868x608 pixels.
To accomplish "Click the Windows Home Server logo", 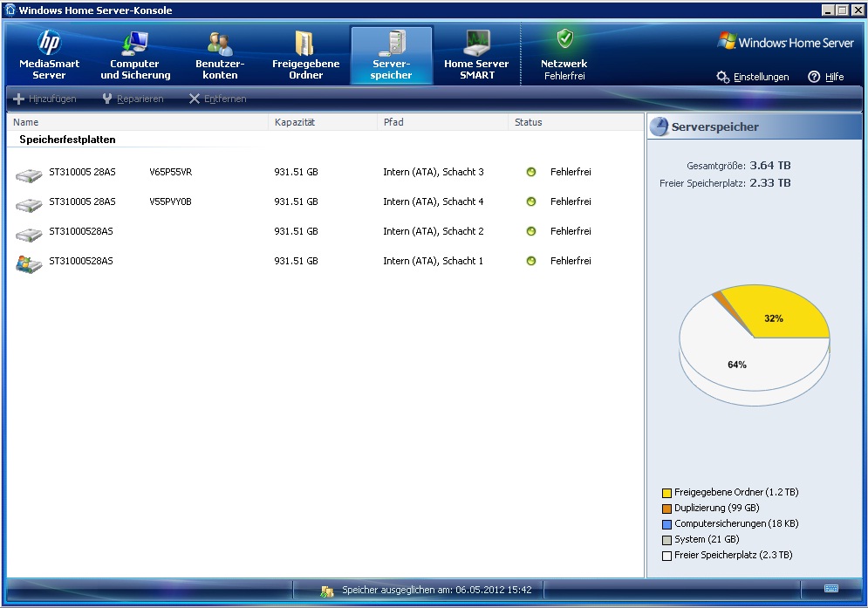I will (x=785, y=42).
